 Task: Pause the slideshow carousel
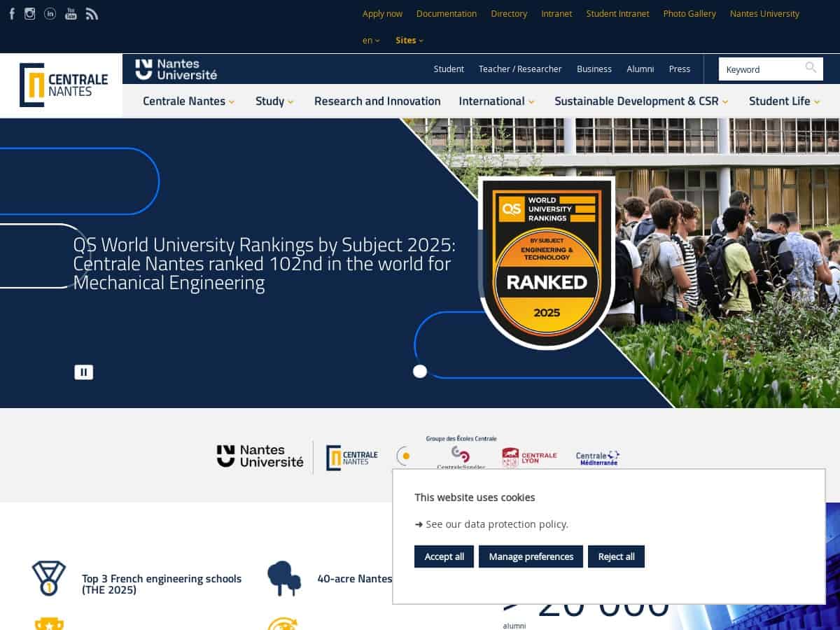[84, 372]
